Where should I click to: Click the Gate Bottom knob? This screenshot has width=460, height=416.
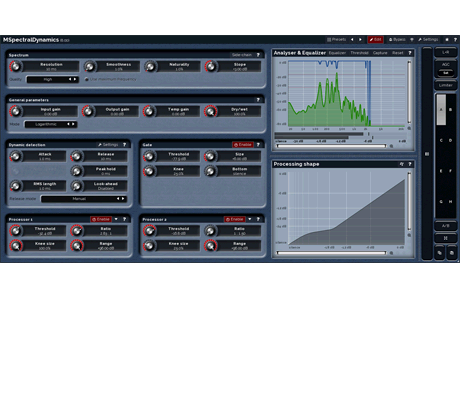(x=210, y=171)
